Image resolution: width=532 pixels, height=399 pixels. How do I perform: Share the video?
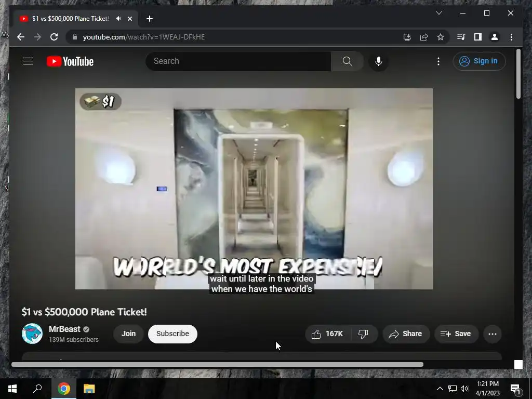pyautogui.click(x=406, y=334)
